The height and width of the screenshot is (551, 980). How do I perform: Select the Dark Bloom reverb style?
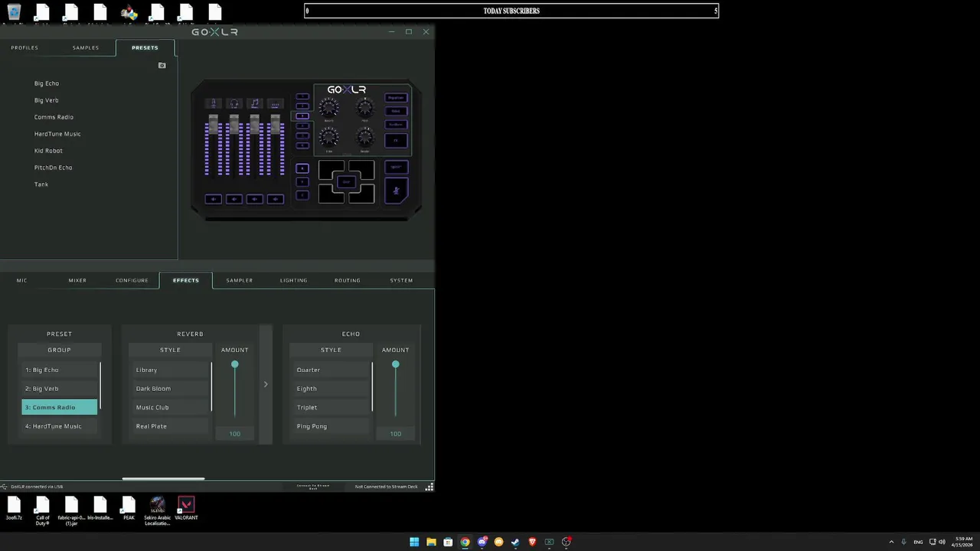pyautogui.click(x=170, y=389)
